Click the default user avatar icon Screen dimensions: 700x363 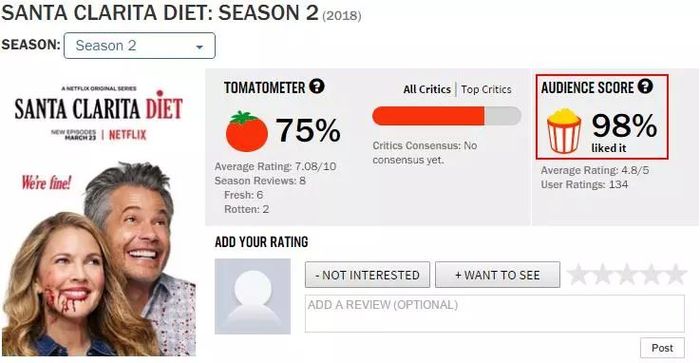tap(253, 296)
